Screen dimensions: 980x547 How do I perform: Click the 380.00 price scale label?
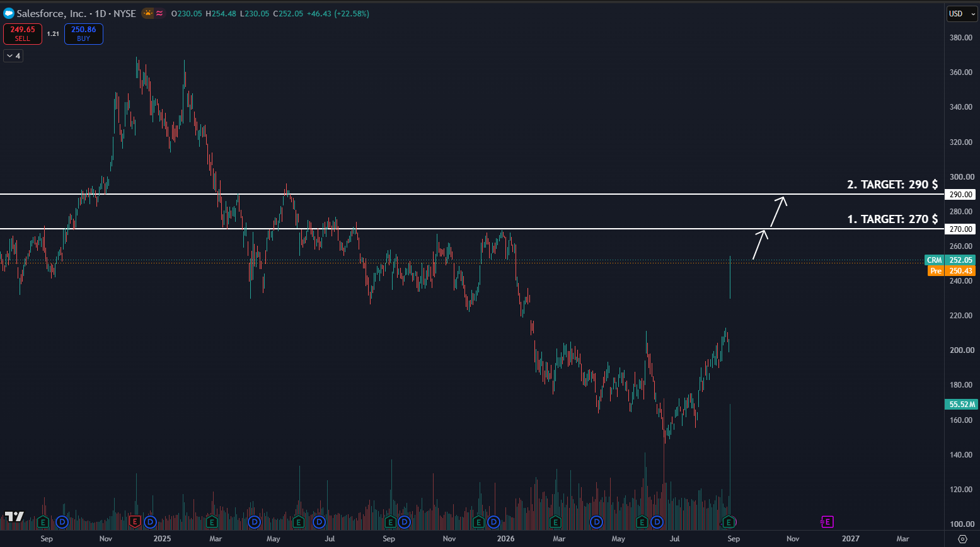point(961,38)
